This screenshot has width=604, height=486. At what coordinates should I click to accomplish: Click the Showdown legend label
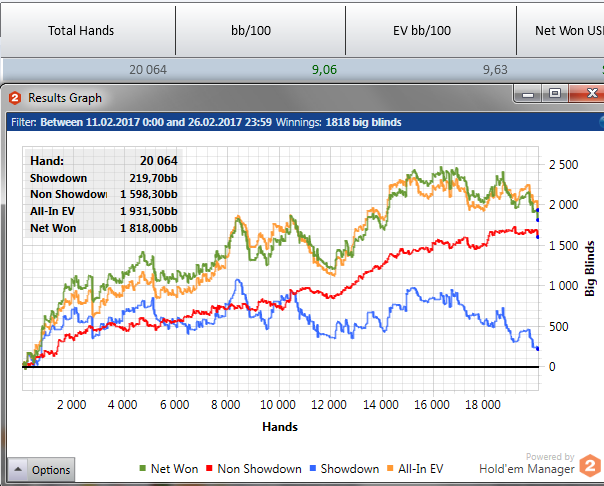pyautogui.click(x=350, y=469)
